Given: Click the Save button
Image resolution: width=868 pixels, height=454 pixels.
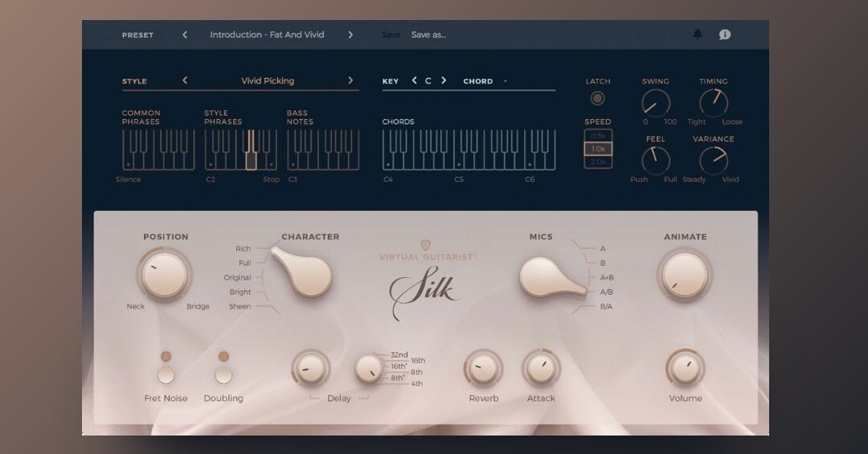Looking at the screenshot, I should [x=391, y=35].
